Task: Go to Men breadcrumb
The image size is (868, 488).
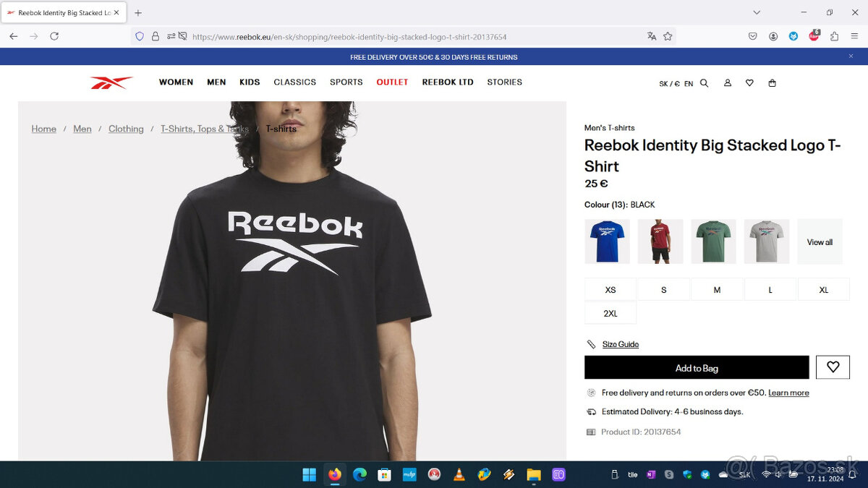Action: click(82, 129)
